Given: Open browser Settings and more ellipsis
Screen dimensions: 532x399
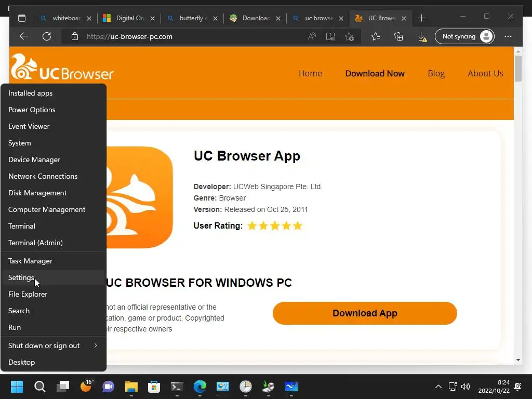Looking at the screenshot, I should coord(508,36).
